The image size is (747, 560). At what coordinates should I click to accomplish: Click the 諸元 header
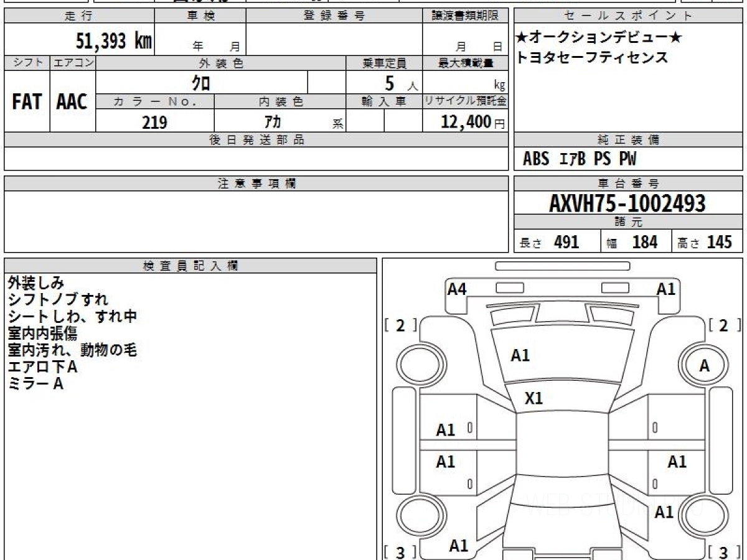click(629, 223)
